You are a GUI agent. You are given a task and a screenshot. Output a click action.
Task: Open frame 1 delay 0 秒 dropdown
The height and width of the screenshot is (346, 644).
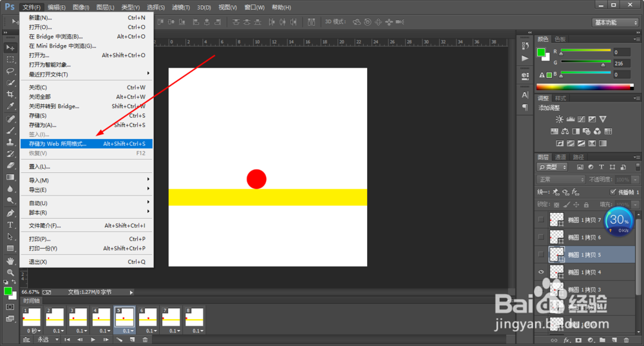(x=34, y=331)
